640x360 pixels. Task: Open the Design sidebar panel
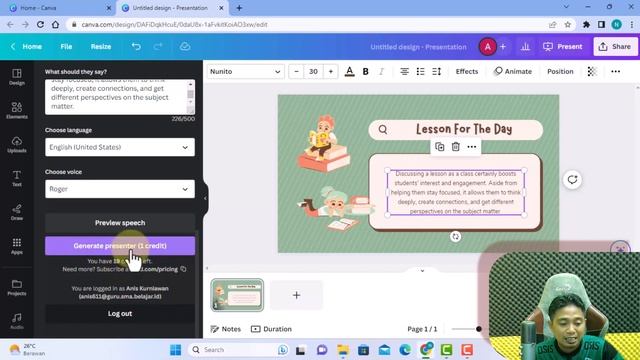17,77
